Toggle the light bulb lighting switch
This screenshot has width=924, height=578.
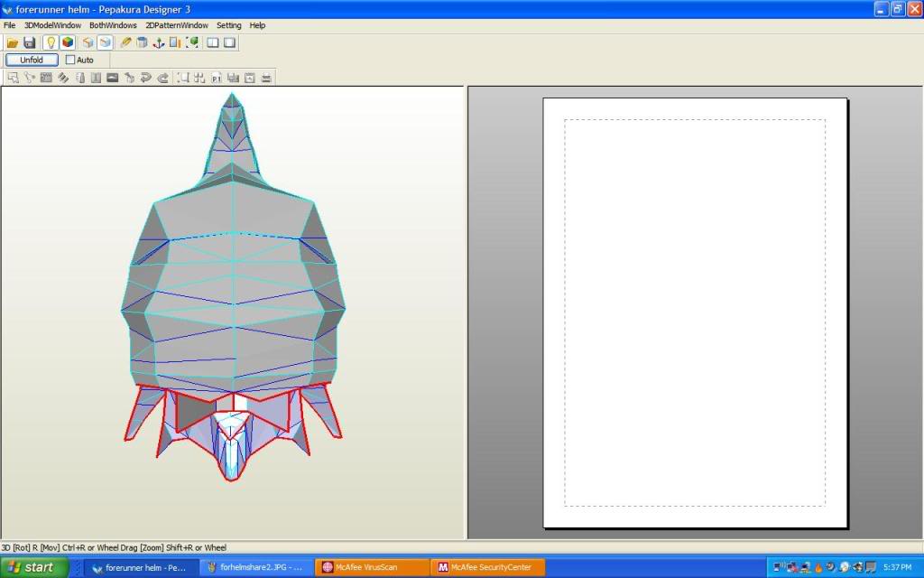[x=51, y=42]
